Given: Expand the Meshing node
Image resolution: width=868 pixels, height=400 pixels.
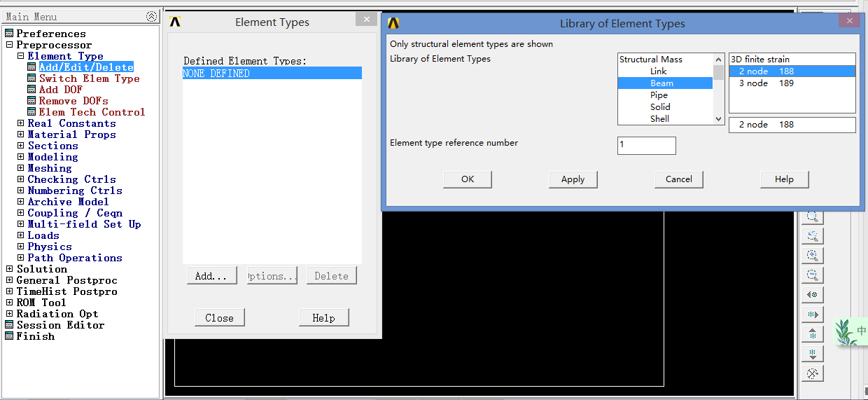Looking at the screenshot, I should 20,168.
